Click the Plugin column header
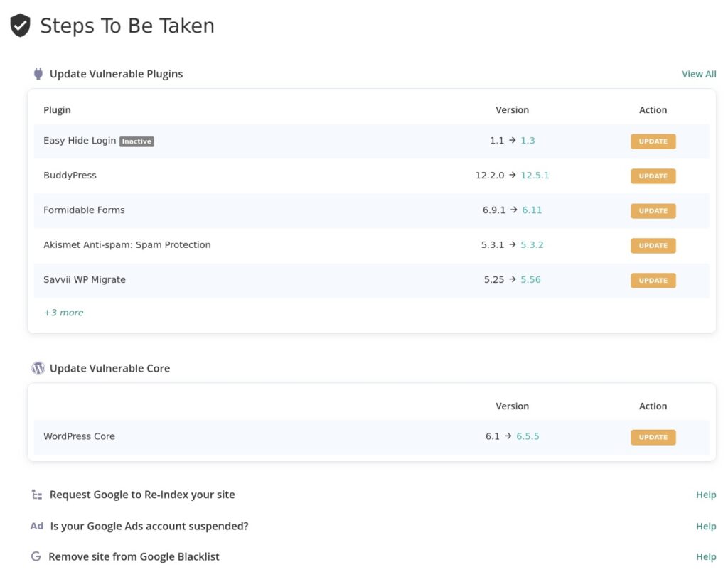This screenshot has width=728, height=572. (x=57, y=110)
